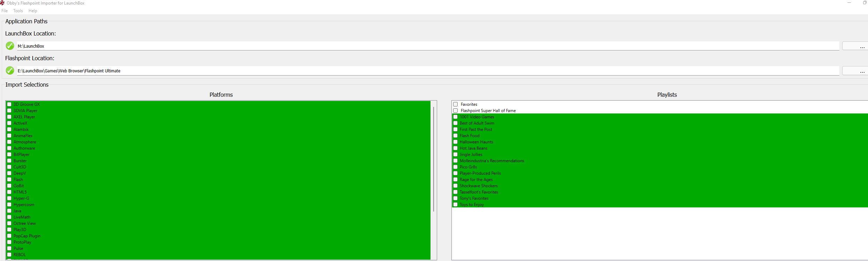868x261 pixels.
Task: Check the PopCap Plugin platform
Action: pyautogui.click(x=9, y=236)
